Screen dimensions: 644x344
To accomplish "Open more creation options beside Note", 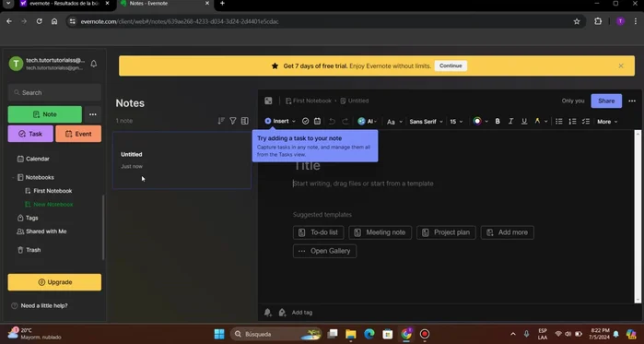I will [x=93, y=114].
